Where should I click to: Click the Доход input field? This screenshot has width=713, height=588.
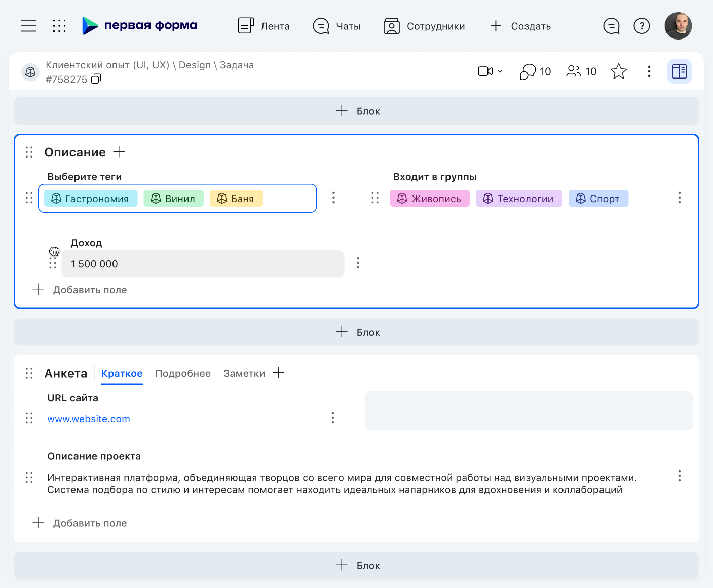tap(203, 264)
